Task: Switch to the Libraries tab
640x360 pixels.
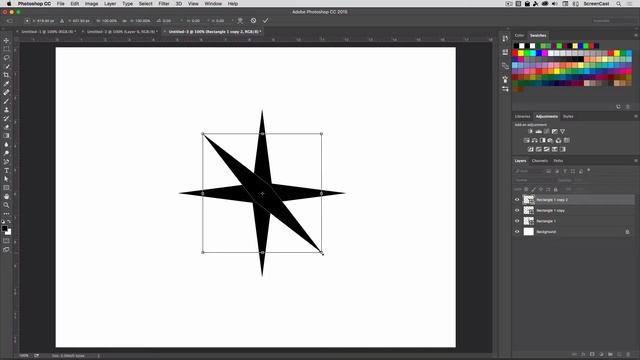Action: pos(522,116)
